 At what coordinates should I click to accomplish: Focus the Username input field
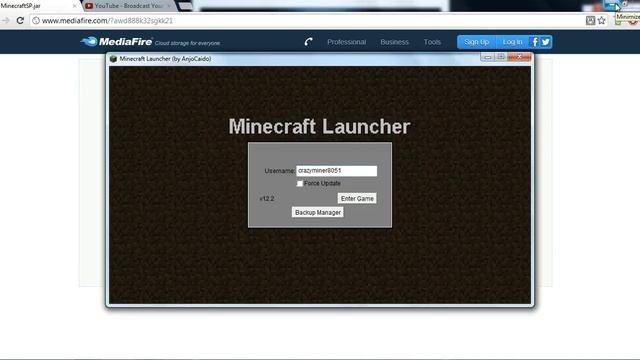click(336, 171)
